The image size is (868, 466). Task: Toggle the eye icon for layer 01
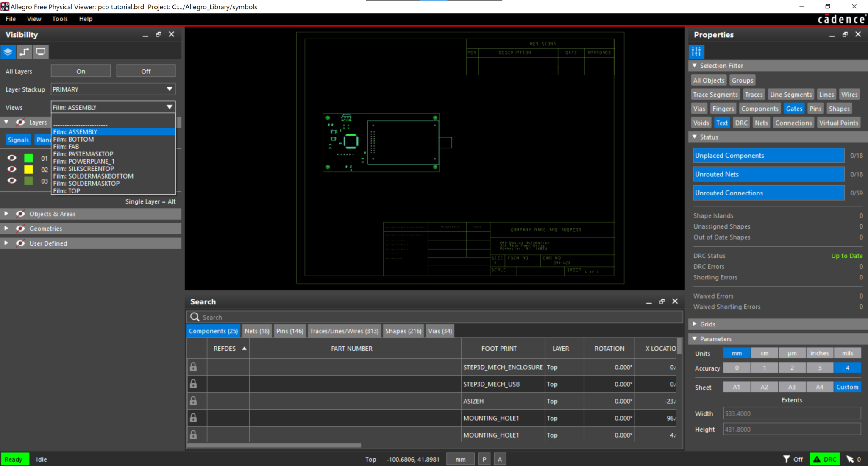[x=11, y=158]
